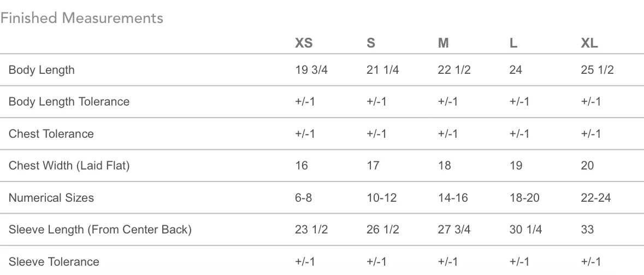Click the Numerical Sizes row label
The height and width of the screenshot is (275, 644).
(x=51, y=198)
